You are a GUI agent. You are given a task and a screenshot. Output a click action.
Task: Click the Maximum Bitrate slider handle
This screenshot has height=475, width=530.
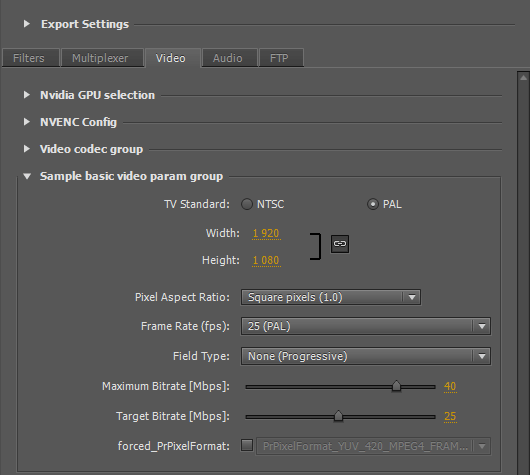coord(396,386)
